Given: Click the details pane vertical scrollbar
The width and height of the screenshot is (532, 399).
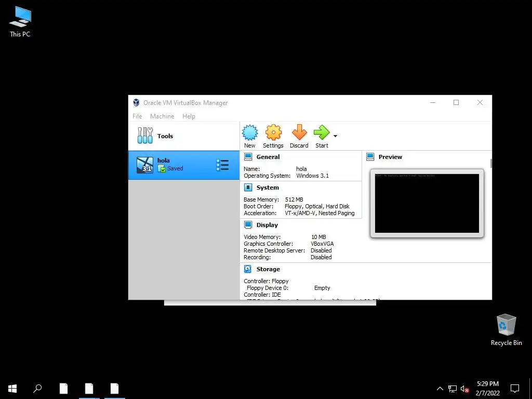Looking at the screenshot, I should click(490, 163).
